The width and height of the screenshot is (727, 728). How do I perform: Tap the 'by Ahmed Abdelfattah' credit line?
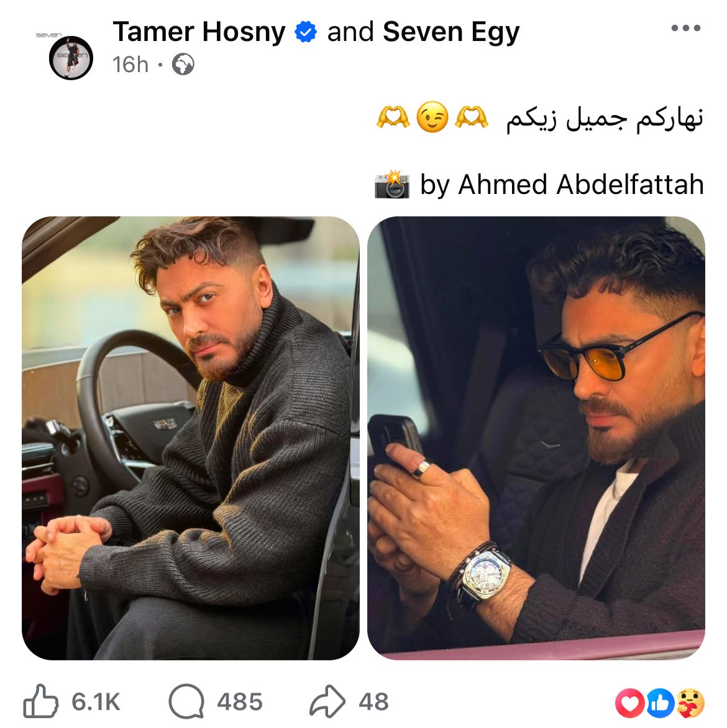562,184
